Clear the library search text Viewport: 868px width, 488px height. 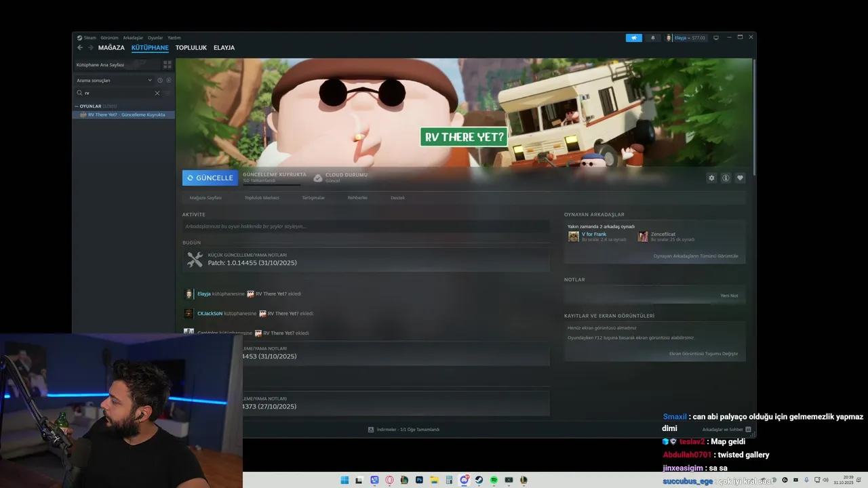coord(157,93)
